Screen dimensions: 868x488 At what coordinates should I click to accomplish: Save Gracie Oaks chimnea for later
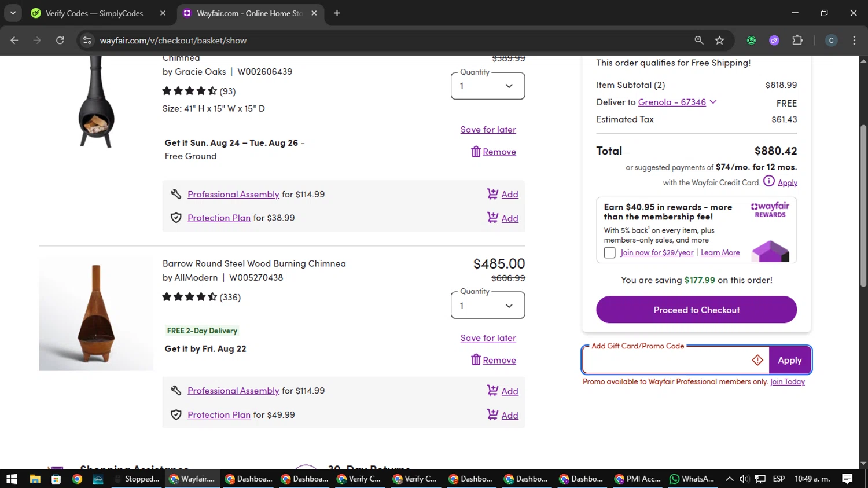[488, 130]
